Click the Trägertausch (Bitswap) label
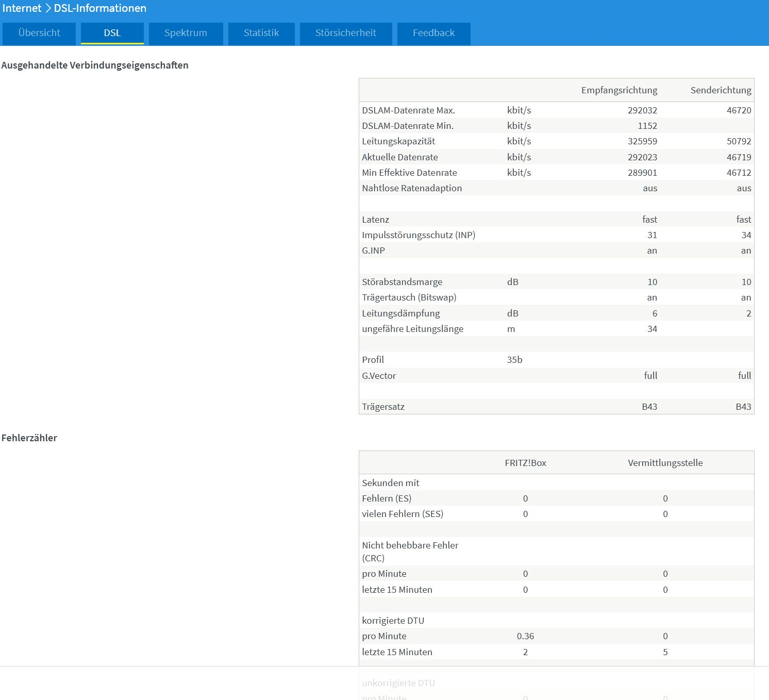769x700 pixels. pos(409,297)
